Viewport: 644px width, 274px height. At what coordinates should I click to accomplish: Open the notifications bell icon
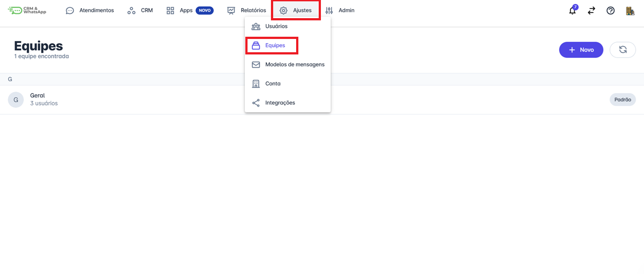[x=572, y=11]
